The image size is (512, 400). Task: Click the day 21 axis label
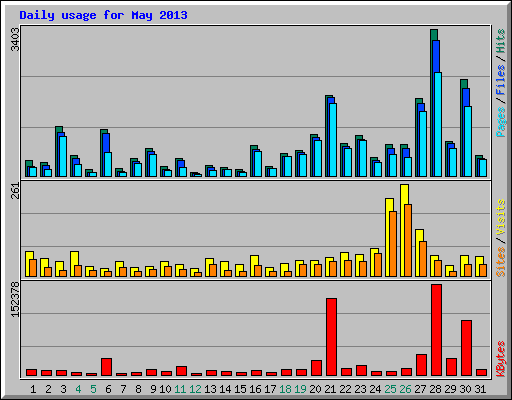pos(330,389)
